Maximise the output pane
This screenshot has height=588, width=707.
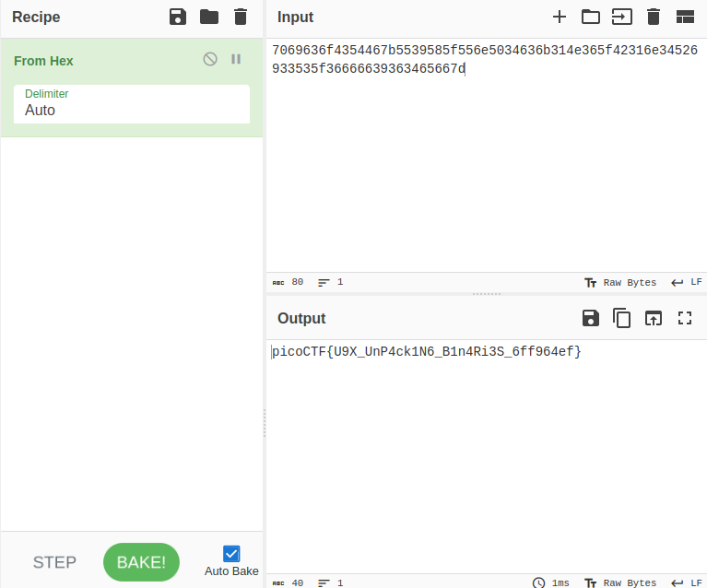(x=685, y=318)
